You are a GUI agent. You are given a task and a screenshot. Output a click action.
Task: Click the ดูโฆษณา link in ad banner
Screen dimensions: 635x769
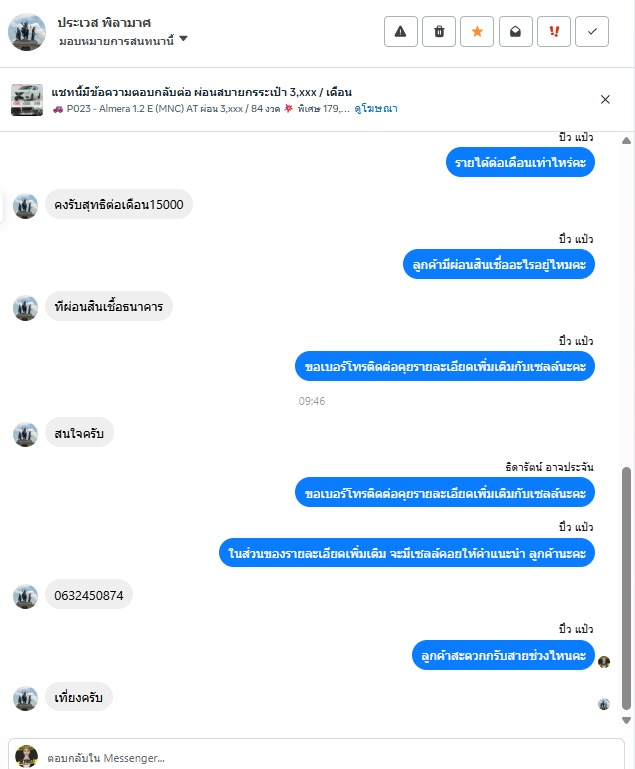click(x=376, y=108)
